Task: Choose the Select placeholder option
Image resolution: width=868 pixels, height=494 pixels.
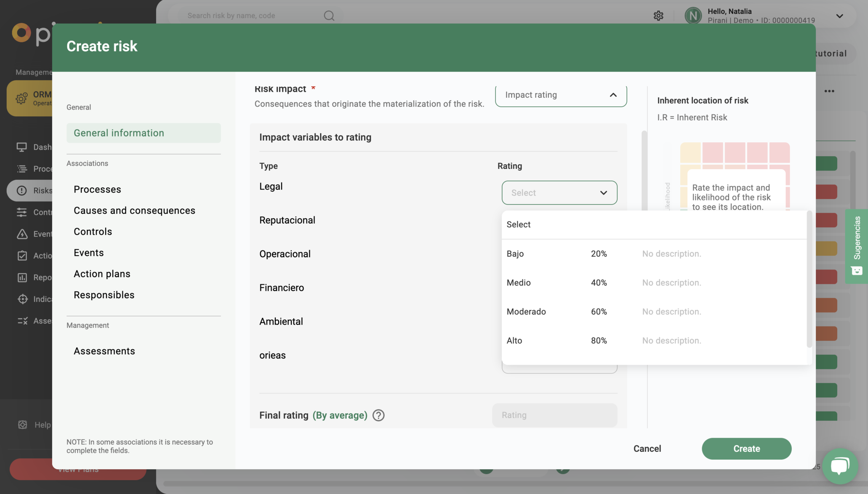Action: pos(654,224)
